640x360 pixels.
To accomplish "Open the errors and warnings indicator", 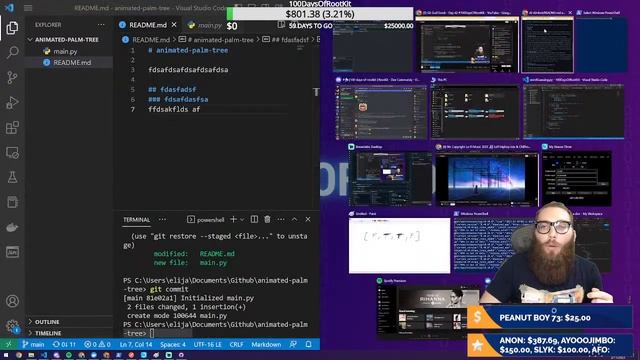I will coord(97,344).
